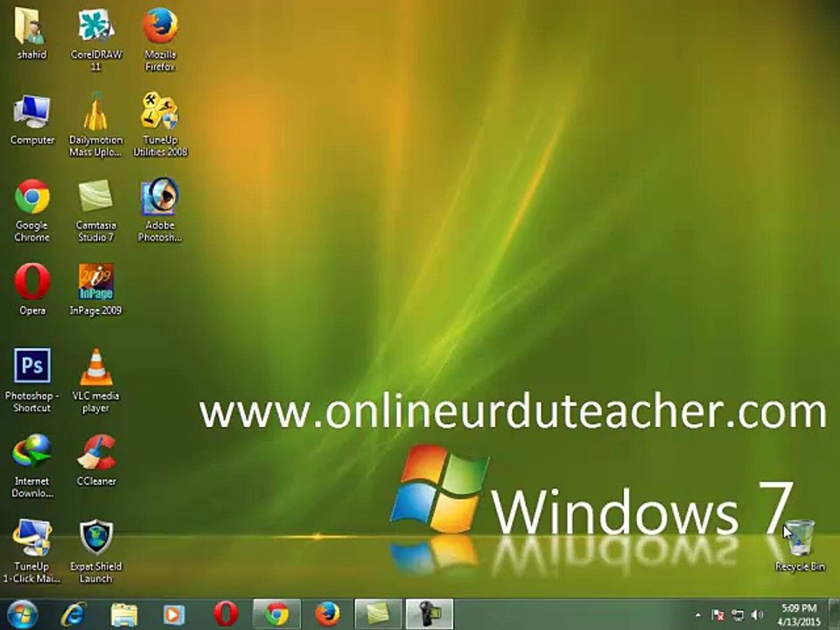Viewport: 840px width, 630px height.
Task: Switch to Camtasia Studio taskbar button
Action: pos(378,614)
